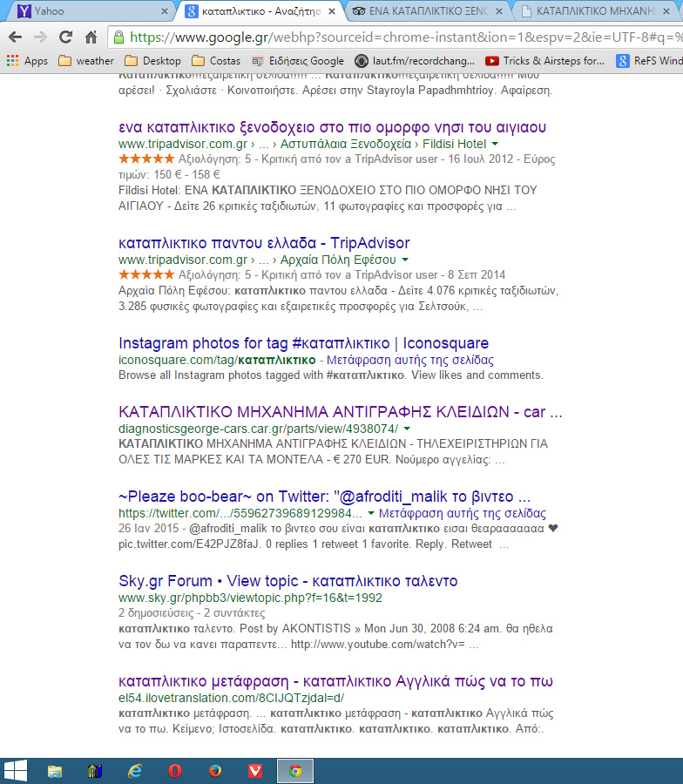Expand dropdown arrow after diagnosticsgeorge-cars URL

pos(407,429)
